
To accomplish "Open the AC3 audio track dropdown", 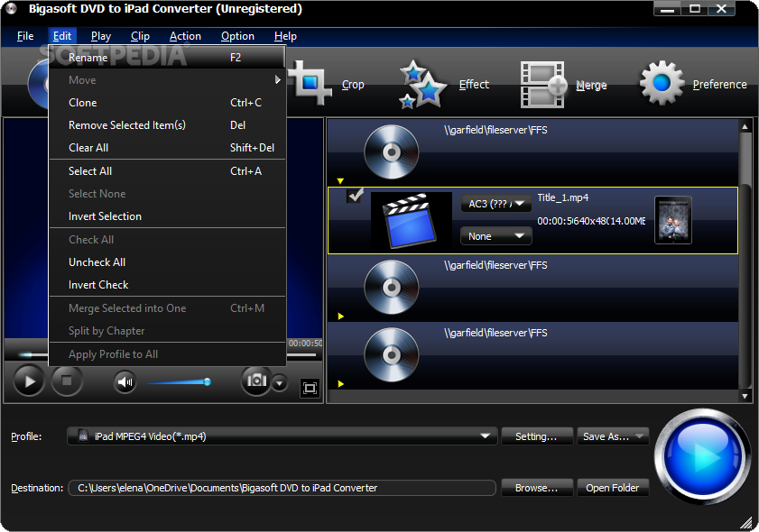I will (496, 204).
